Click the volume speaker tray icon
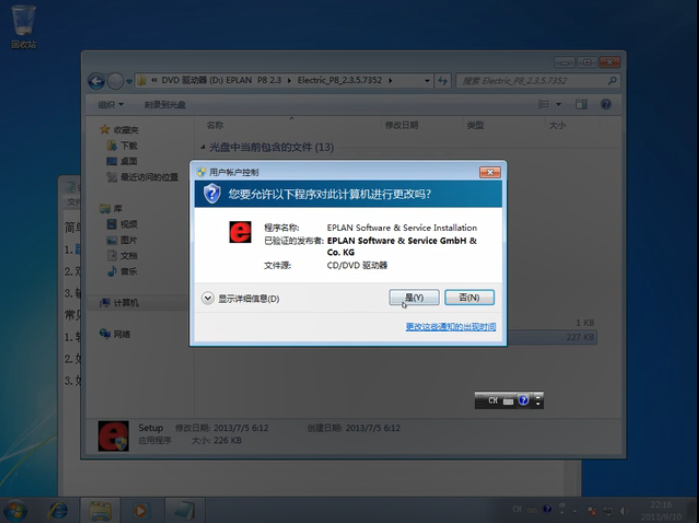The image size is (699, 523). point(625,511)
